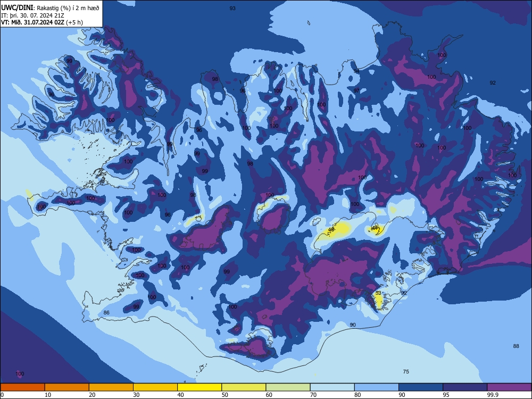The width and height of the screenshot is (532, 399).
Task: Click the 95–99.9 dark indigo legend swatch
Action: pyautogui.click(x=465, y=387)
